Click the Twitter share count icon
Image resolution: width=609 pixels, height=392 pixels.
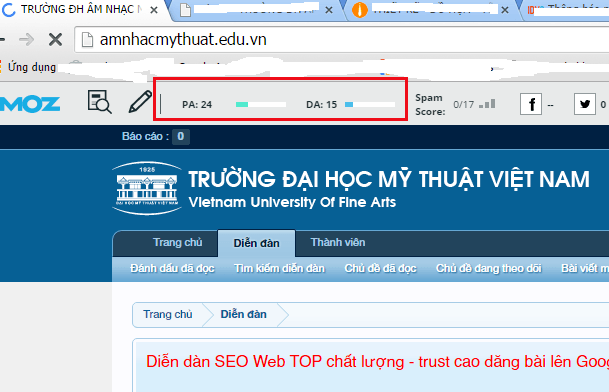coord(585,104)
